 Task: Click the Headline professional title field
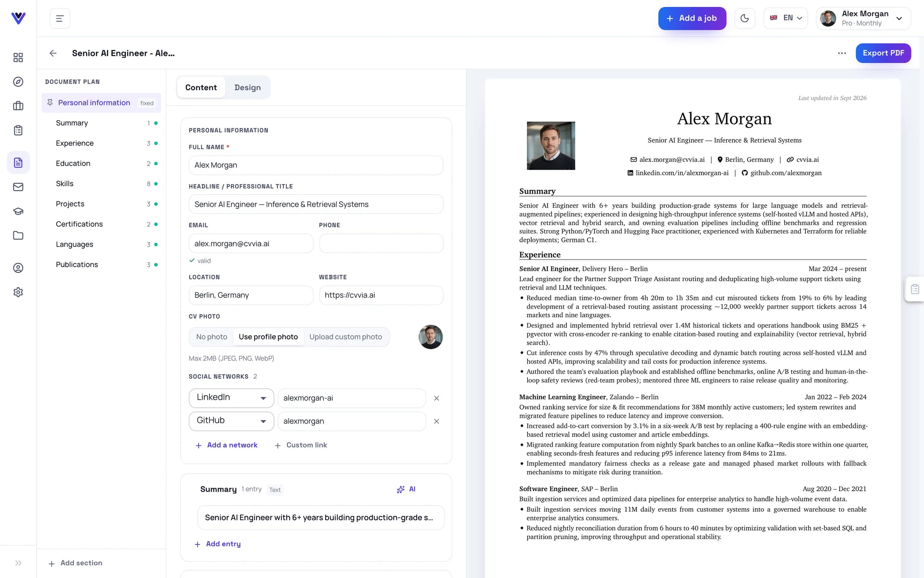pos(316,204)
